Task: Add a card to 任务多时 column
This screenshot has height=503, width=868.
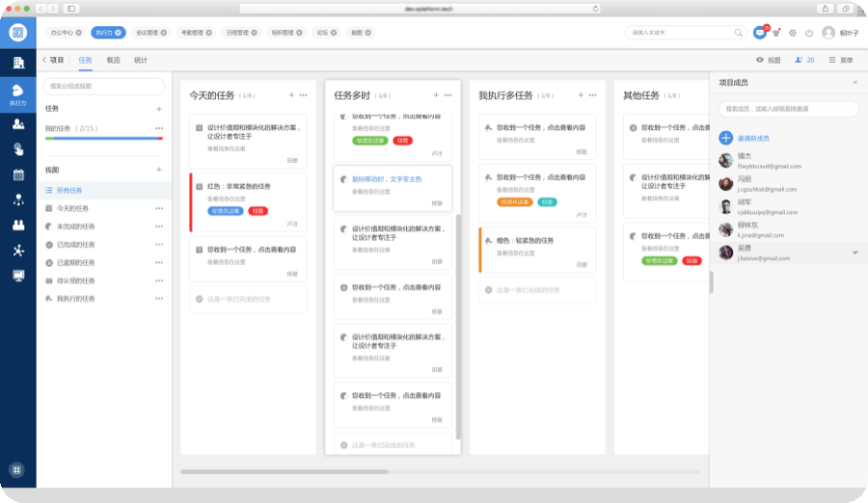Action: pyautogui.click(x=436, y=95)
